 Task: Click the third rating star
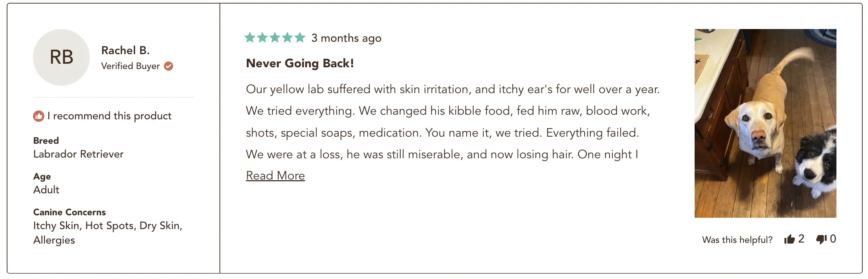(x=275, y=38)
